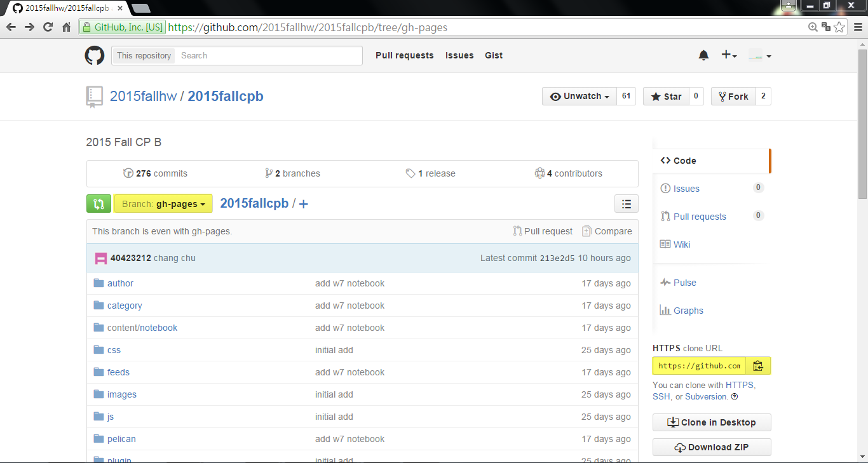Image resolution: width=868 pixels, height=463 pixels.
Task: Go back in the browser
Action: pyautogui.click(x=11, y=27)
